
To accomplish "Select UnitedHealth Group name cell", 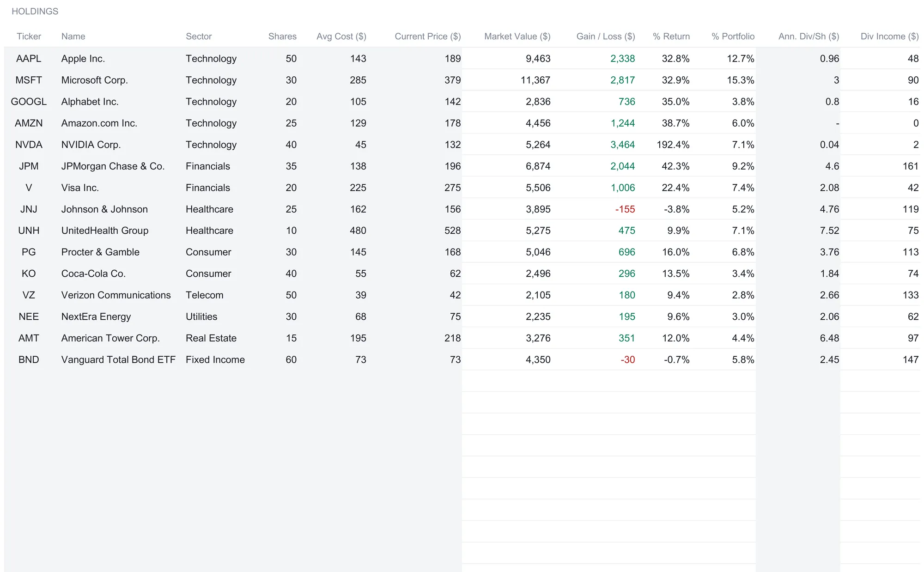I will click(105, 231).
